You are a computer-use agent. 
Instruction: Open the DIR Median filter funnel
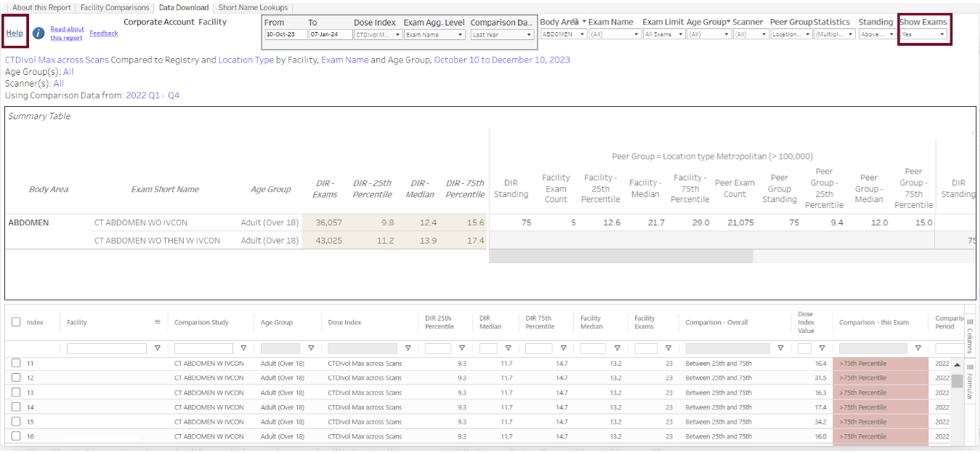(x=508, y=348)
